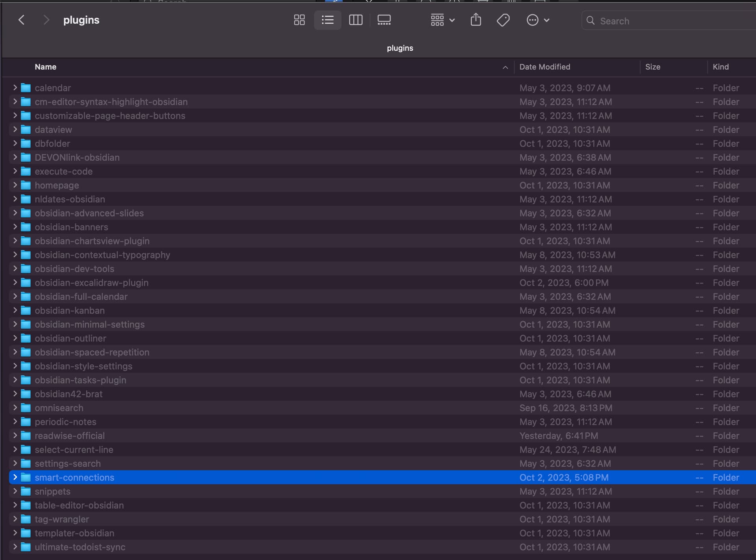756x560 pixels.
Task: Click the DEVONlink-obsidian folder icon
Action: pos(26,158)
